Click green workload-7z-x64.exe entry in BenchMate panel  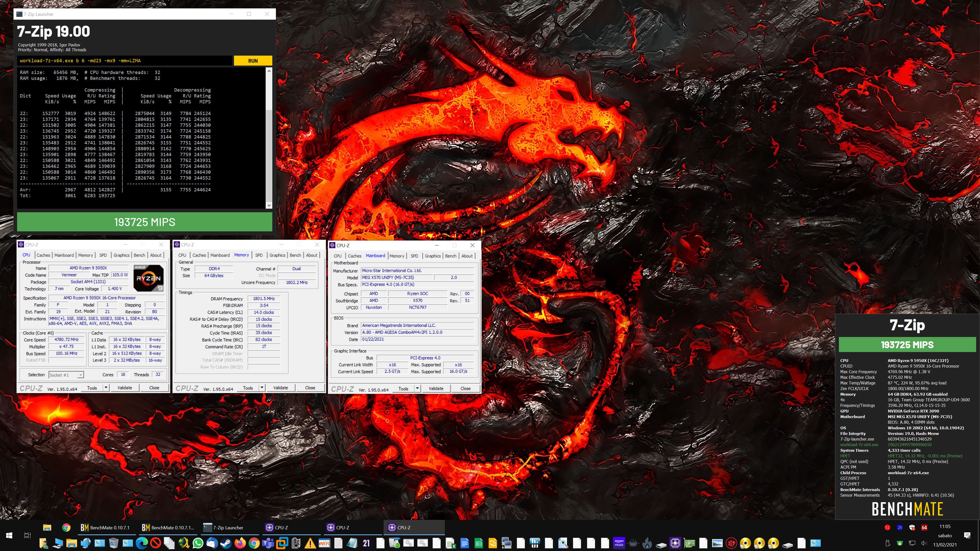coord(859,445)
